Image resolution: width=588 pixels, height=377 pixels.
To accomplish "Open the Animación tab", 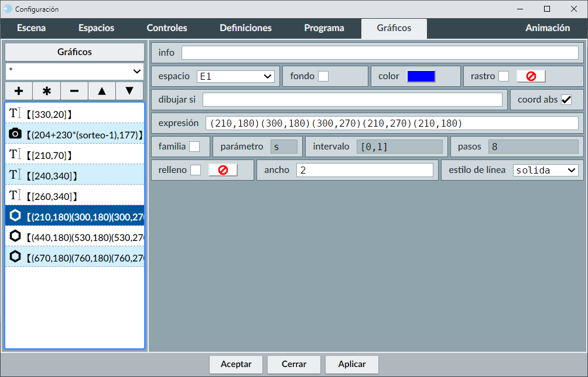I will (547, 28).
